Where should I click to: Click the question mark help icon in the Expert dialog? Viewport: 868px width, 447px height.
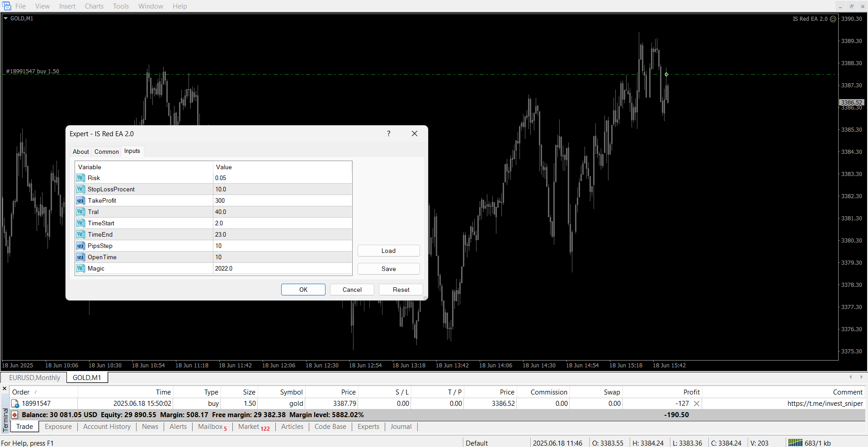(x=388, y=133)
